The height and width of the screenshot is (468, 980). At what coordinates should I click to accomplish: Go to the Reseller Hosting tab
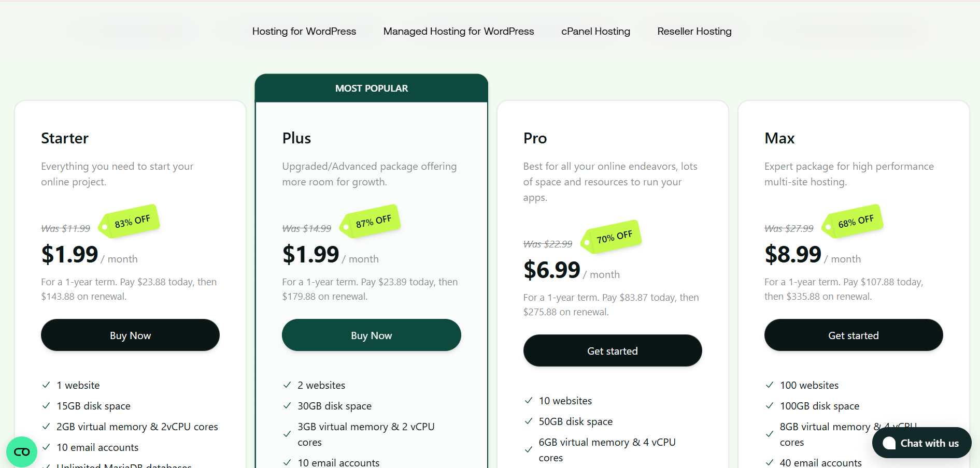[694, 31]
